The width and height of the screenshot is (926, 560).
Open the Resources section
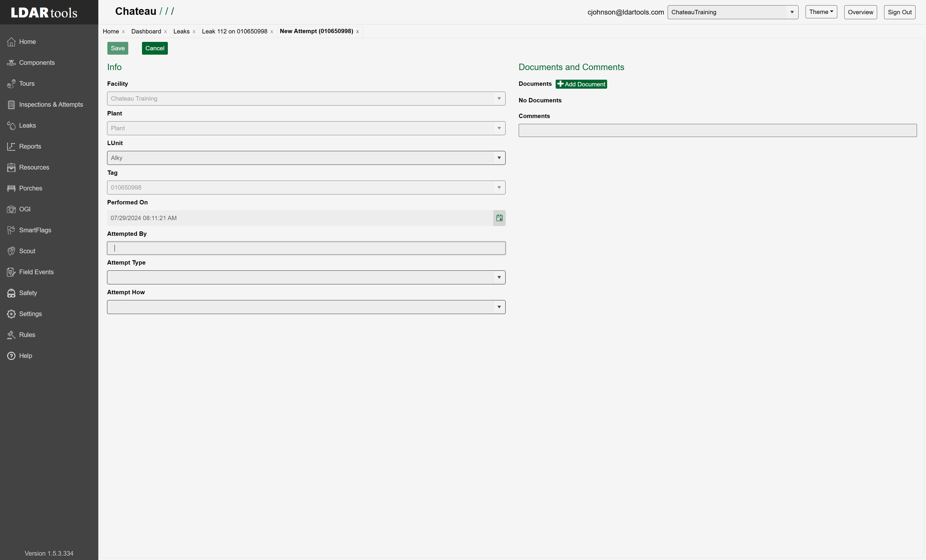pyautogui.click(x=34, y=167)
